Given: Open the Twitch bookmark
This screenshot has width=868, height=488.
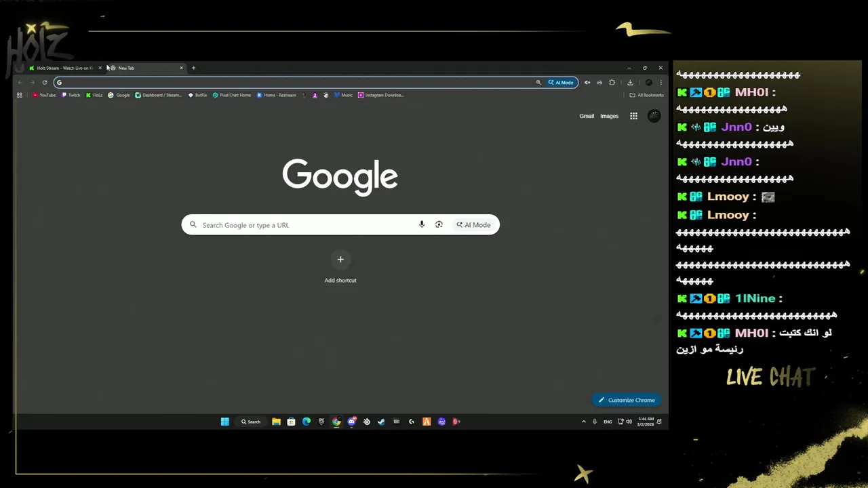Looking at the screenshot, I should tap(71, 95).
